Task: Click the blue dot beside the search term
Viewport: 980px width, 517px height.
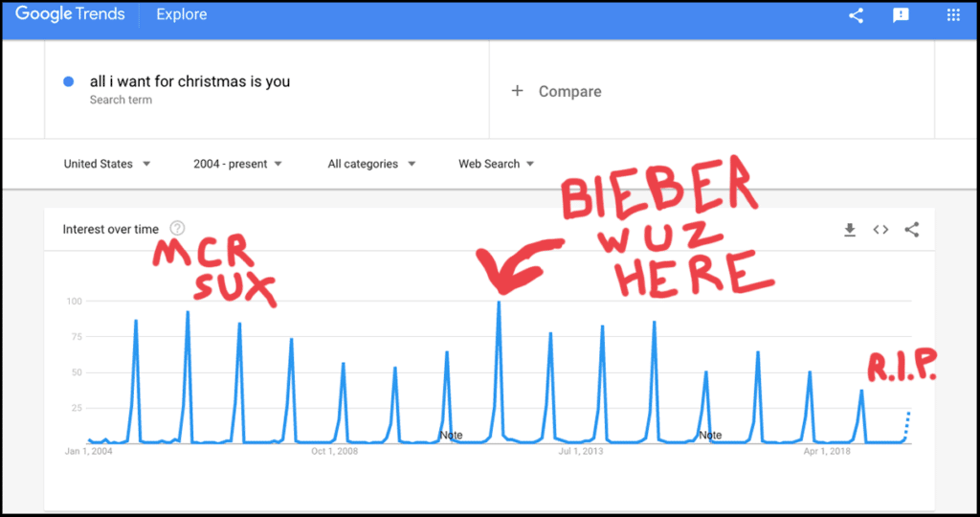Action: tap(69, 81)
